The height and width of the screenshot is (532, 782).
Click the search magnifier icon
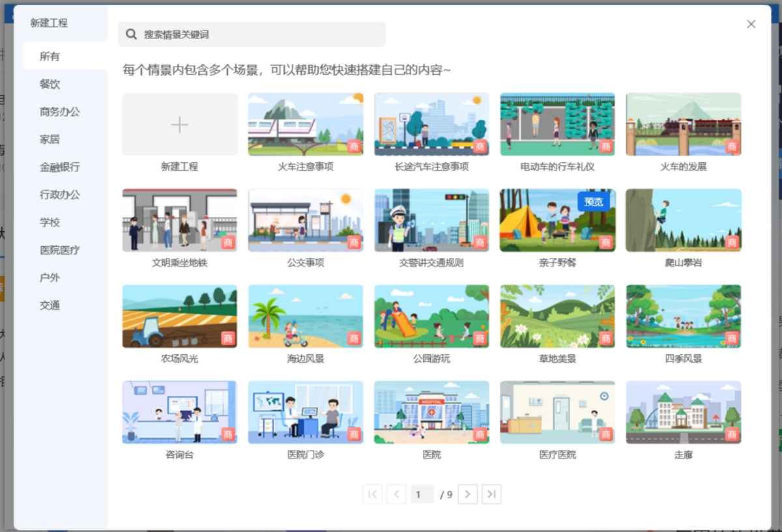click(x=131, y=35)
